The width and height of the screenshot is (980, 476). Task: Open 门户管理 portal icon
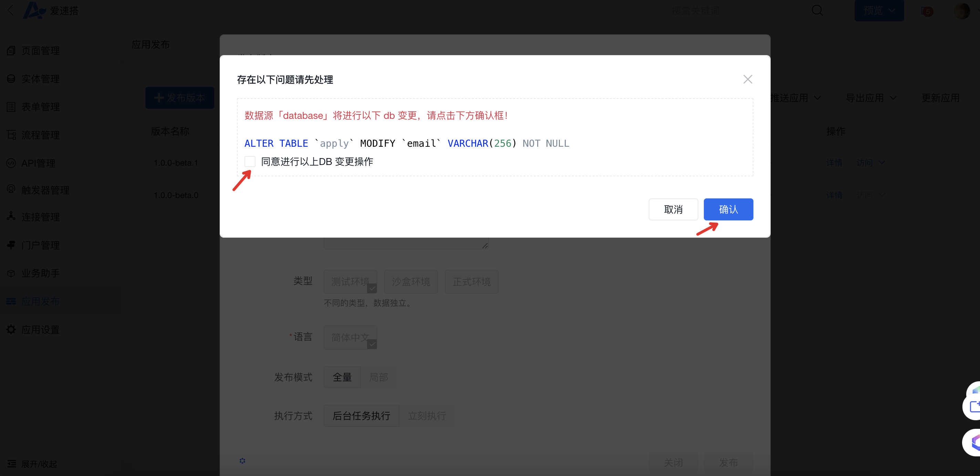click(x=11, y=245)
